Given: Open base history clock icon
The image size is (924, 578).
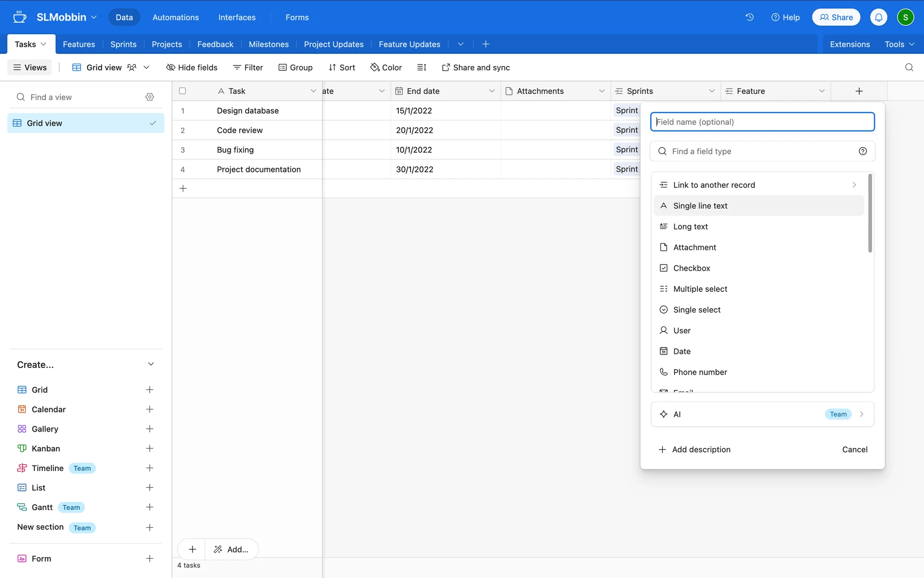Looking at the screenshot, I should point(749,17).
